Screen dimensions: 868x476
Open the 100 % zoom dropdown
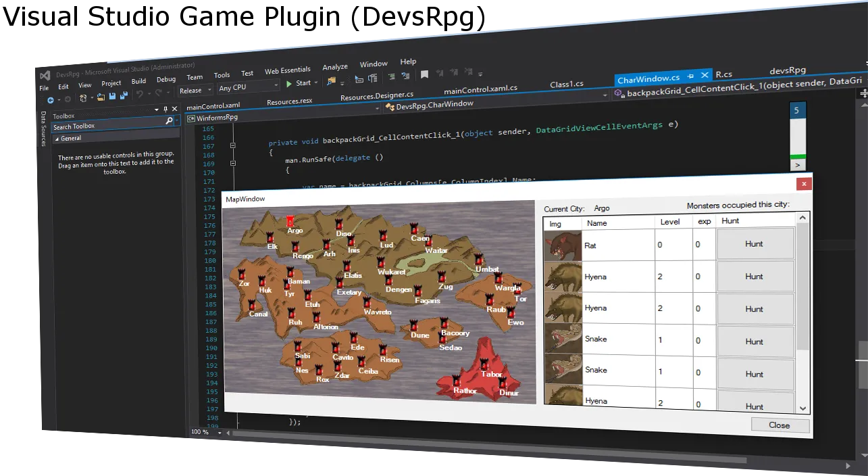coord(220,433)
